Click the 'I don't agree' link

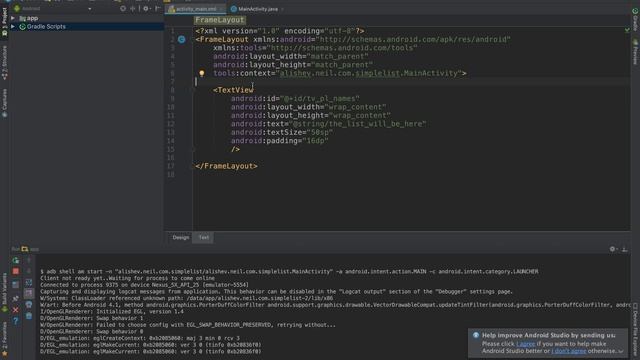point(569,351)
